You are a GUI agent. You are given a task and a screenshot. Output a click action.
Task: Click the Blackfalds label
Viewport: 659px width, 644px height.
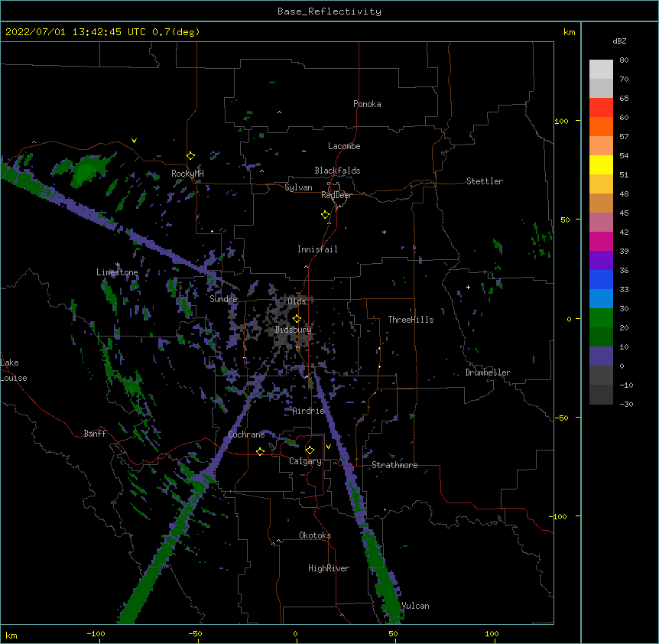pyautogui.click(x=337, y=171)
